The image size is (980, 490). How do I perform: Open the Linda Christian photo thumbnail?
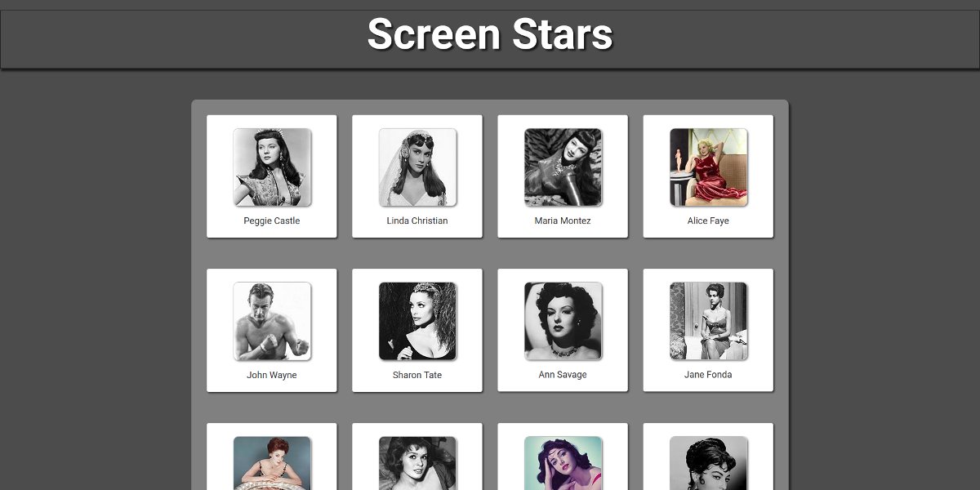(x=417, y=167)
